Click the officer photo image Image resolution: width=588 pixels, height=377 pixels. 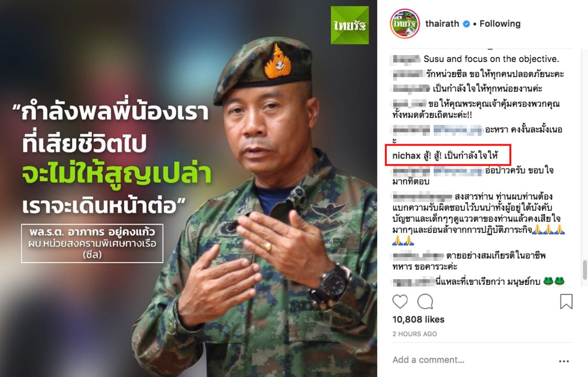(x=188, y=188)
